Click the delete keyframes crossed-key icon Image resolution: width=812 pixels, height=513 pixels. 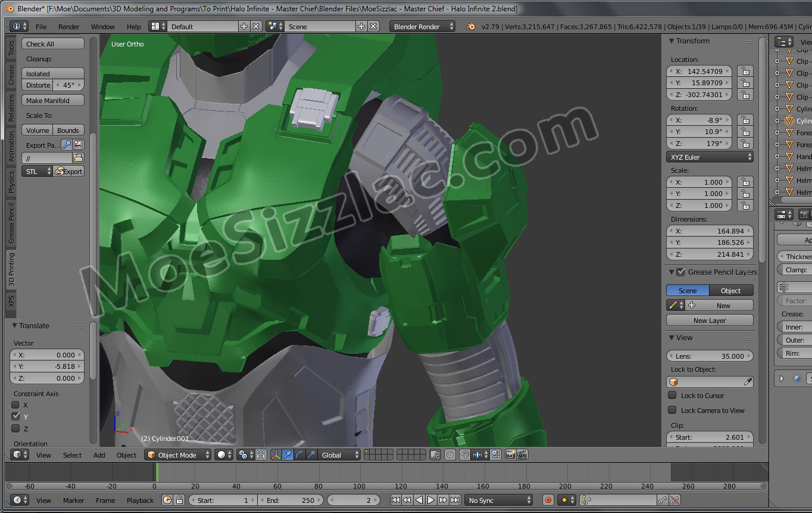(x=674, y=500)
